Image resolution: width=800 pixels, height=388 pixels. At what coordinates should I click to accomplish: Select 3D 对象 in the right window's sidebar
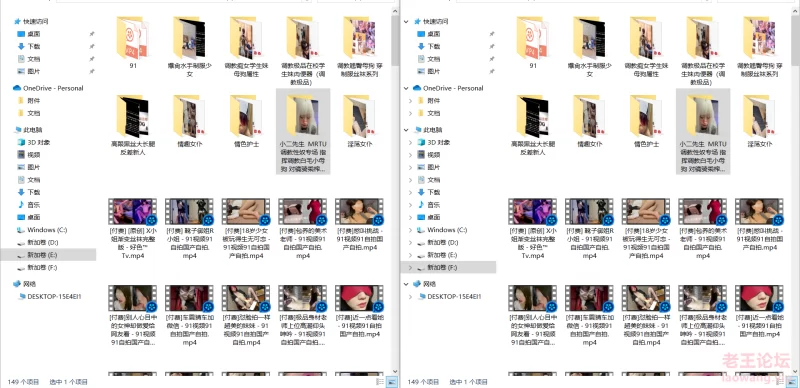438,142
